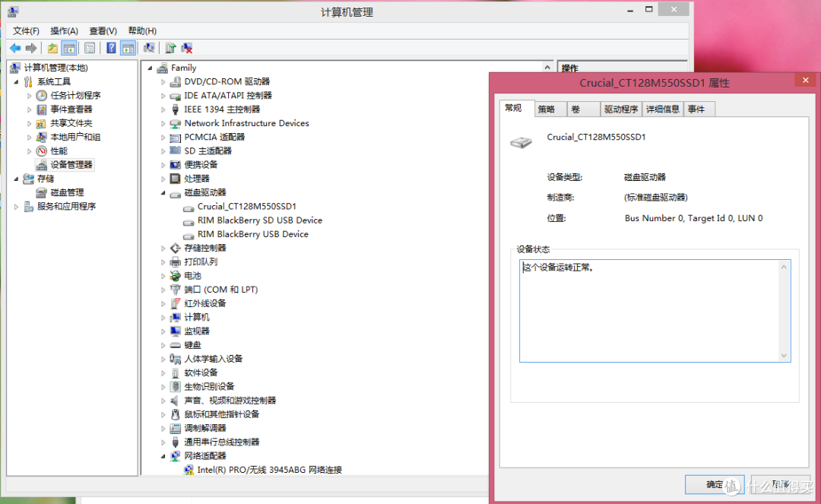Click the properties toolbar icon

click(90, 48)
